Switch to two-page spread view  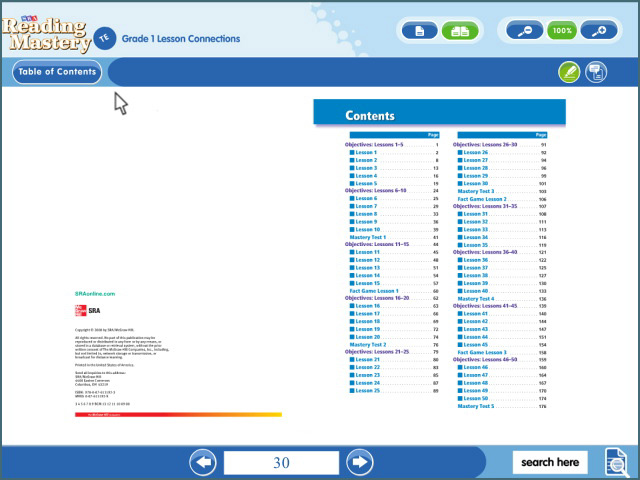(x=459, y=31)
